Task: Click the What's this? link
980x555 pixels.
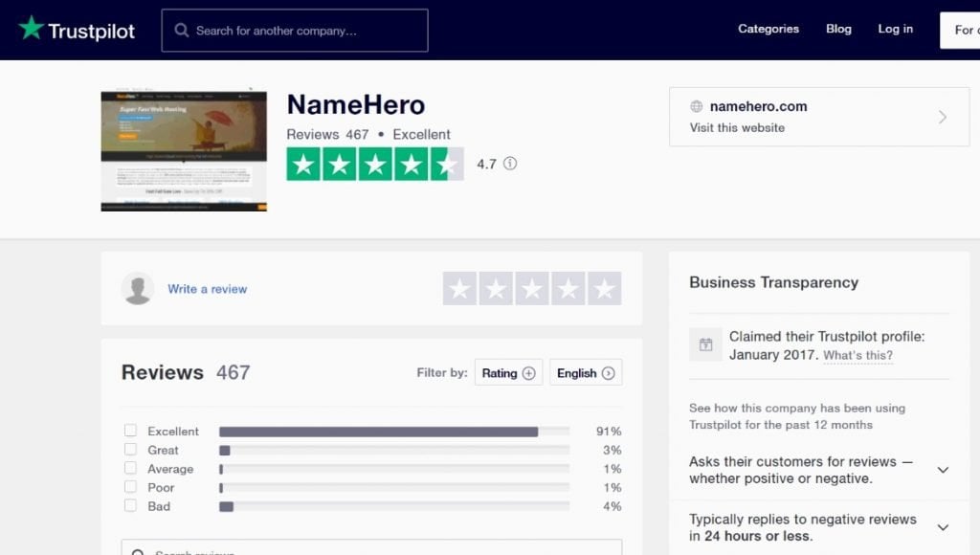Action: point(857,355)
